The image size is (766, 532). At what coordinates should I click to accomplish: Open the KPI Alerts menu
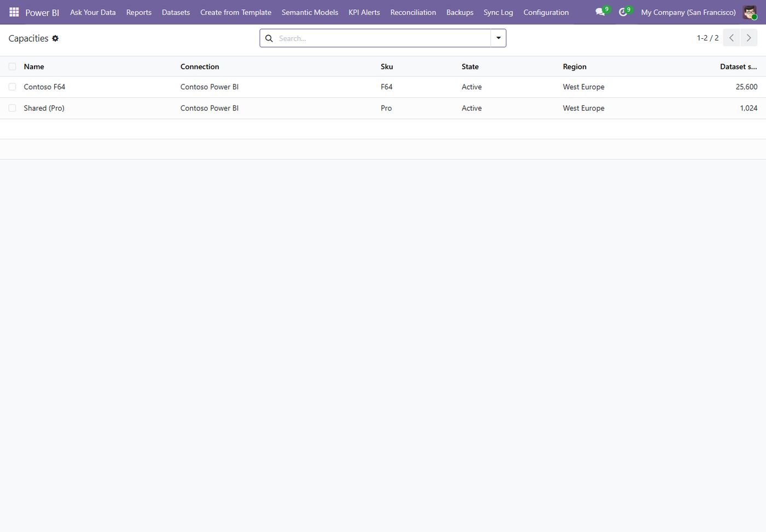pyautogui.click(x=364, y=12)
